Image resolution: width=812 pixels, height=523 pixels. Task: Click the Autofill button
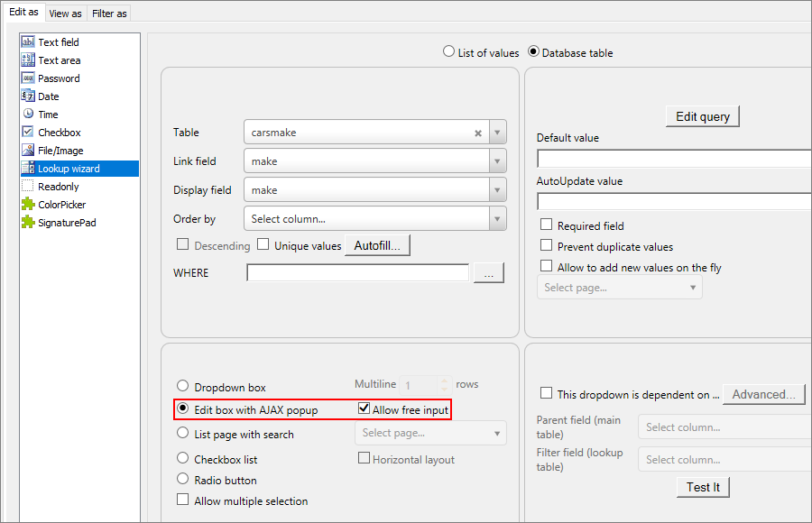[377, 244]
